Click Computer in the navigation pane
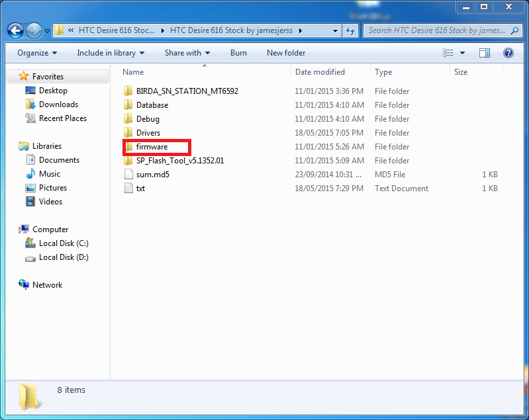The image size is (529, 420). click(50, 230)
